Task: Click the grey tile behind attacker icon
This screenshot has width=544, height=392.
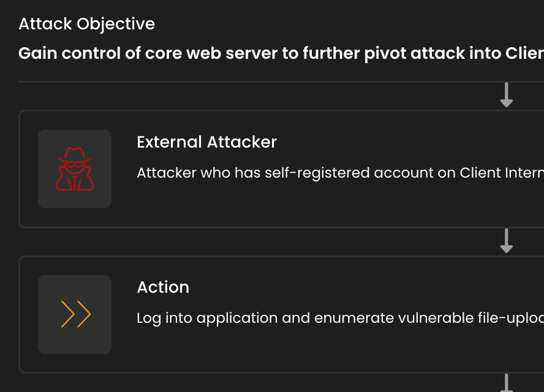Action: click(x=75, y=169)
